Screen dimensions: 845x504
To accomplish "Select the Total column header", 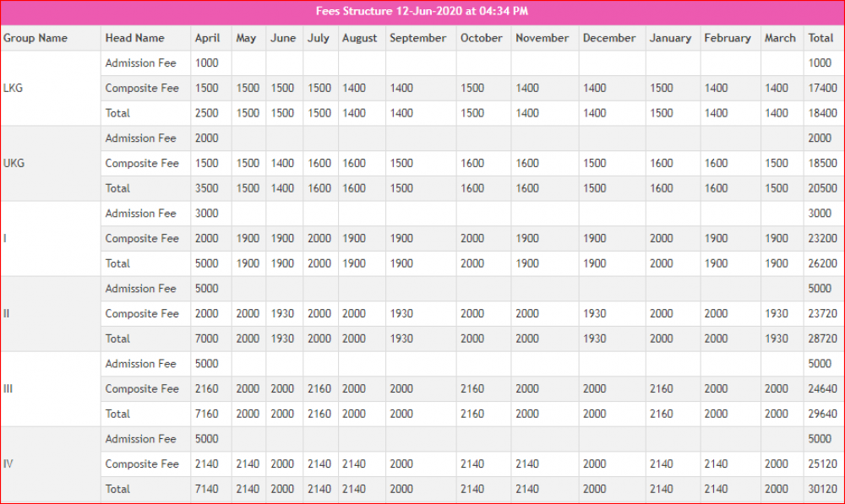I will point(820,38).
